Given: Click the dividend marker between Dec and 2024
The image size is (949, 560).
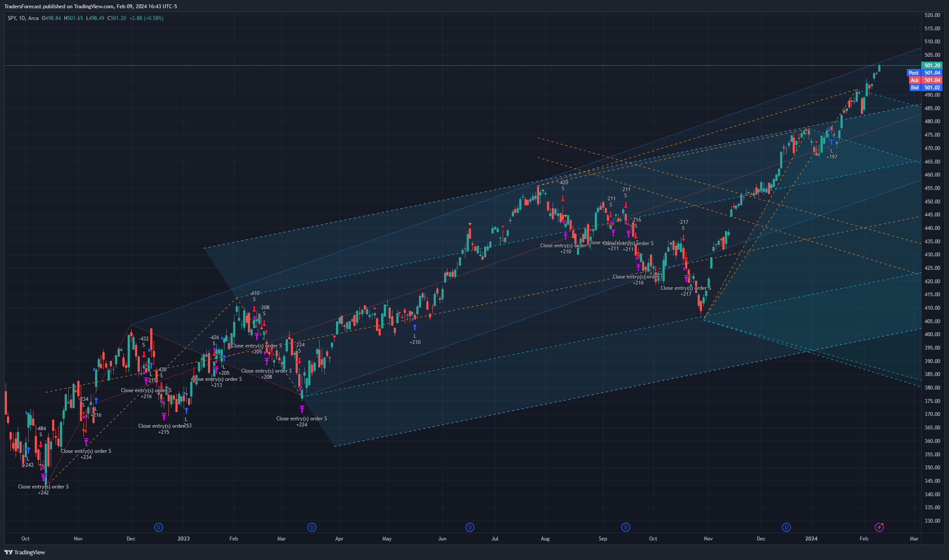Looking at the screenshot, I should (786, 527).
